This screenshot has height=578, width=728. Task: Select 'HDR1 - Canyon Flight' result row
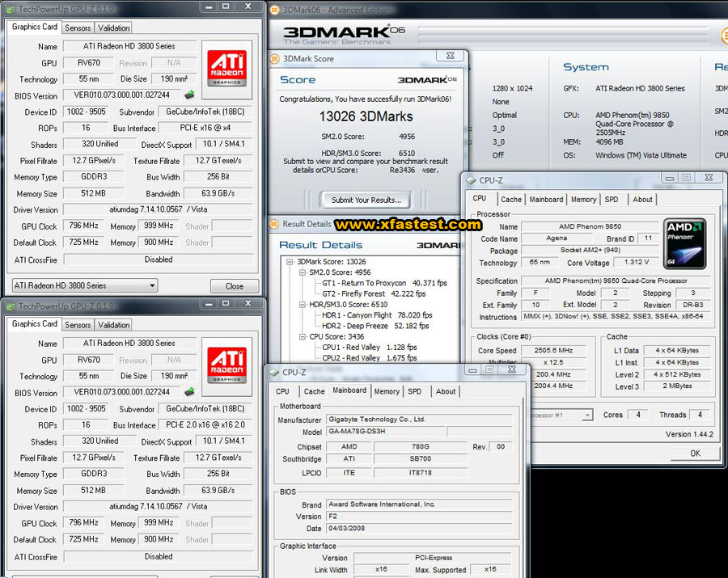[377, 315]
